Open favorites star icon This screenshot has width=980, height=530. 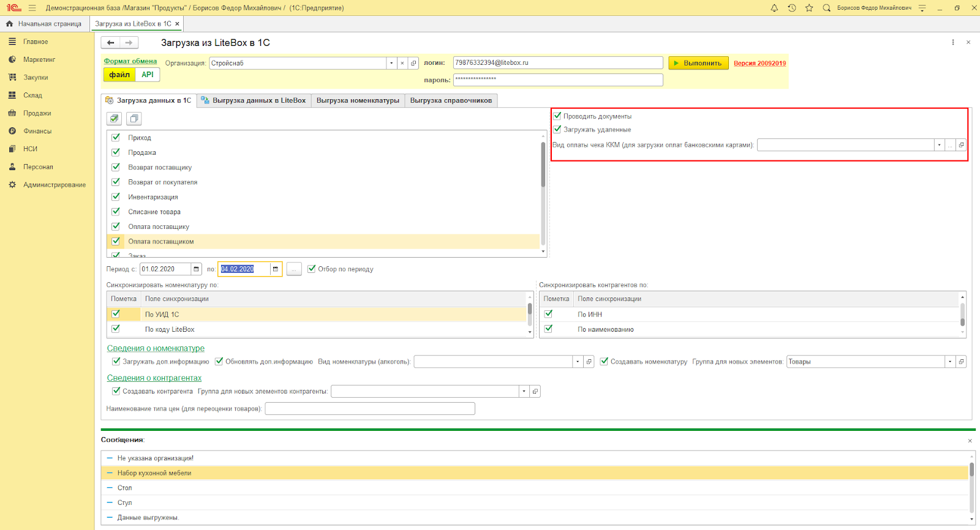coord(809,8)
